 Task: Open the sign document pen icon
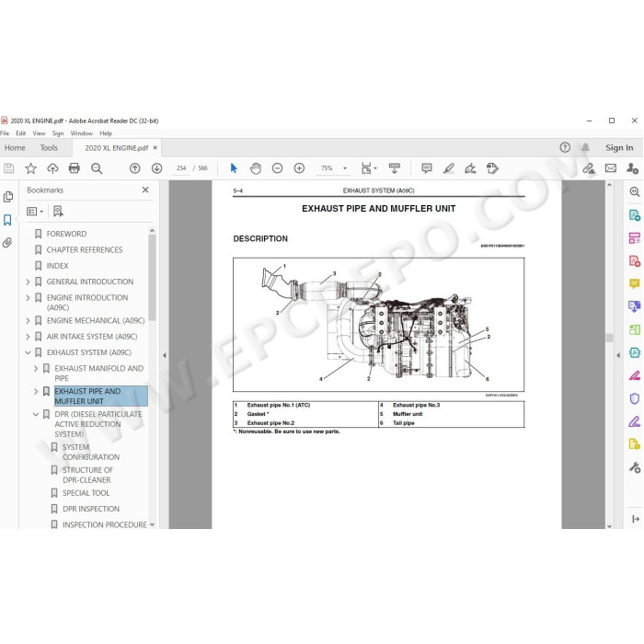pos(470,168)
